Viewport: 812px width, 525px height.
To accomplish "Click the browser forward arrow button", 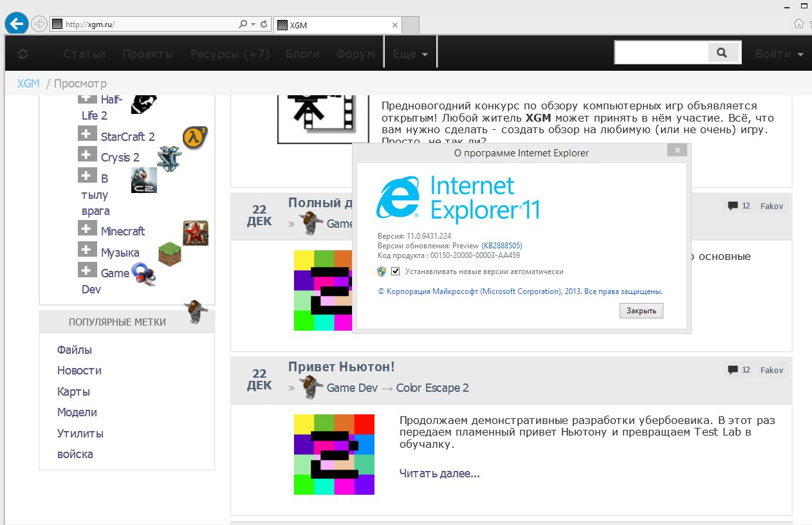I will pyautogui.click(x=39, y=24).
